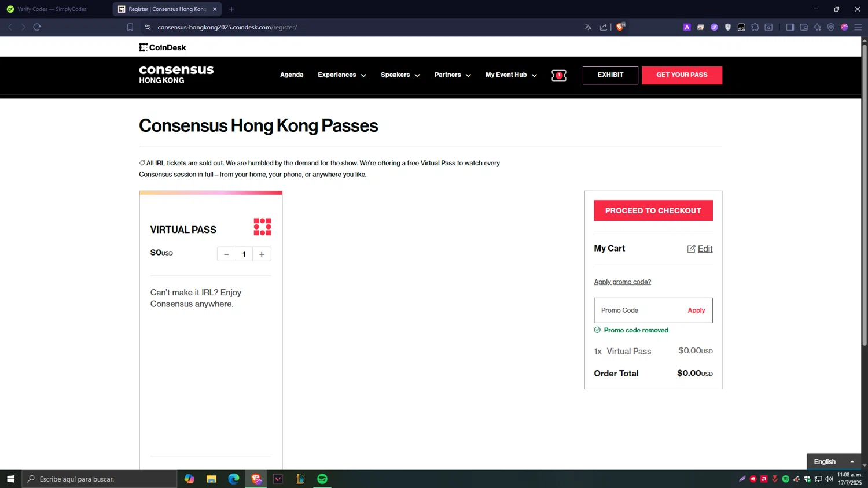Expand the Speakers dropdown menu
This screenshot has height=488, width=868.
click(x=400, y=75)
